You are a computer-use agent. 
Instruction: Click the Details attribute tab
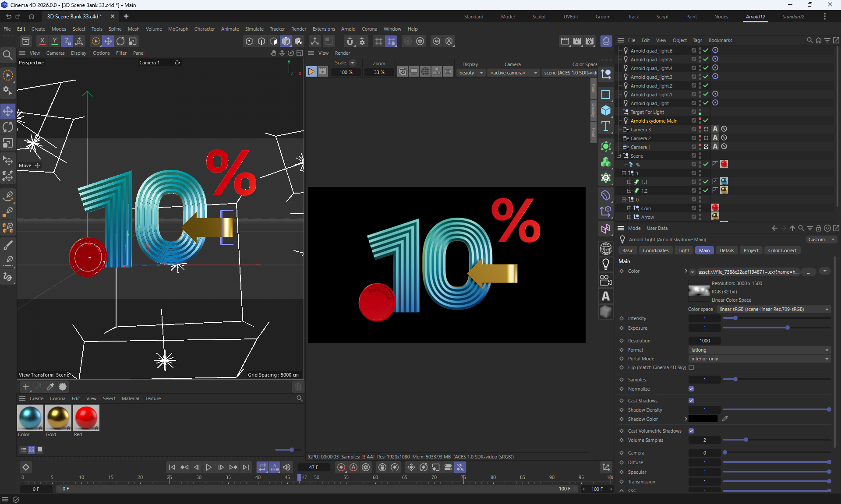tap(726, 250)
